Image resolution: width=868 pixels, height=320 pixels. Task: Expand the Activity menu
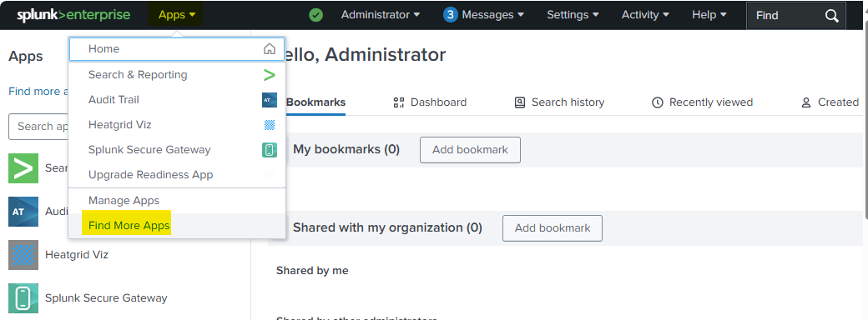(645, 15)
